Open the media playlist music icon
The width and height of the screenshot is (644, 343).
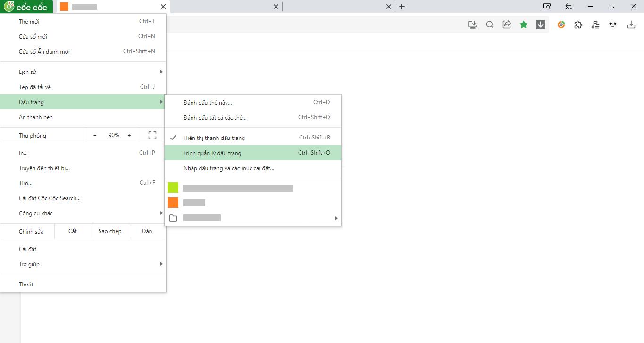coord(595,24)
